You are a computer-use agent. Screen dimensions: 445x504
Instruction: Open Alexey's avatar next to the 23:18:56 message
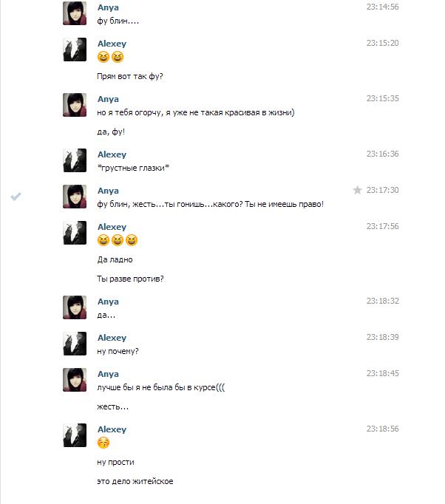coord(75,435)
